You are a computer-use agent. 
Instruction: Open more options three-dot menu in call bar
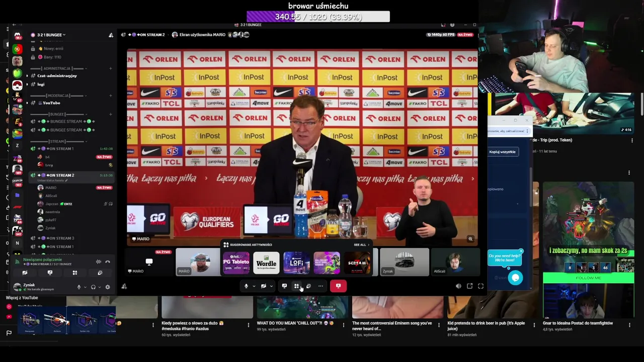tap(320, 286)
